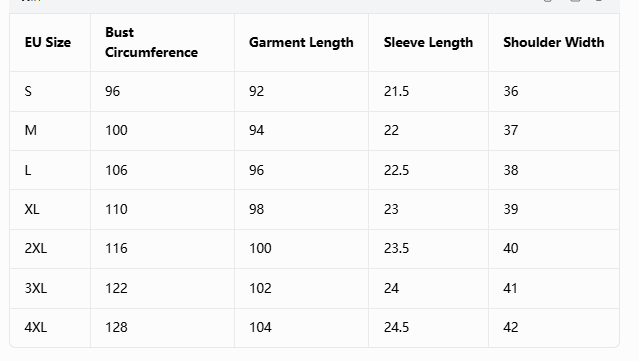Image resolution: width=639 pixels, height=361 pixels.
Task: Click the Sleeve Length column header
Action: tap(428, 42)
